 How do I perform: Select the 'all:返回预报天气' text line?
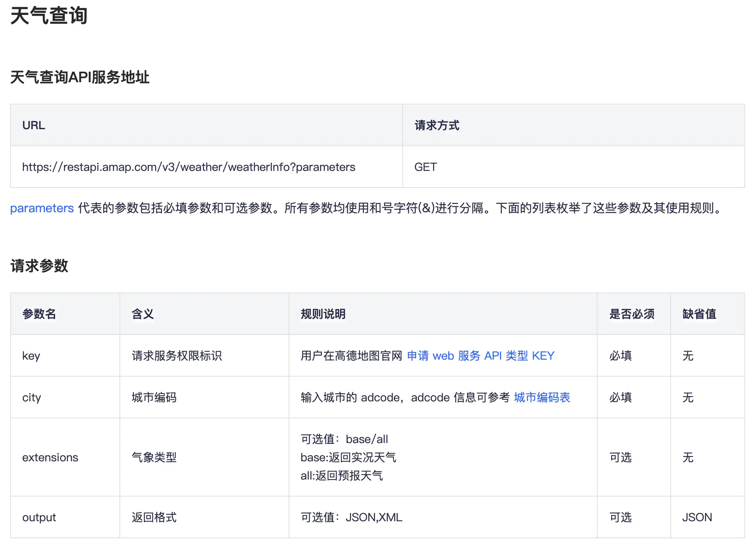[342, 475]
